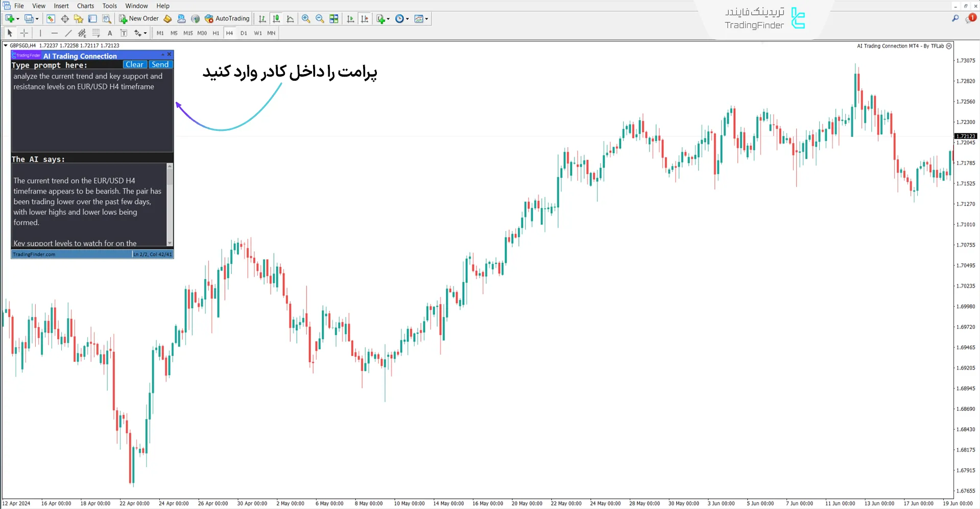The height and width of the screenshot is (509, 980).
Task: Open the Market Watch window
Action: click(x=51, y=18)
